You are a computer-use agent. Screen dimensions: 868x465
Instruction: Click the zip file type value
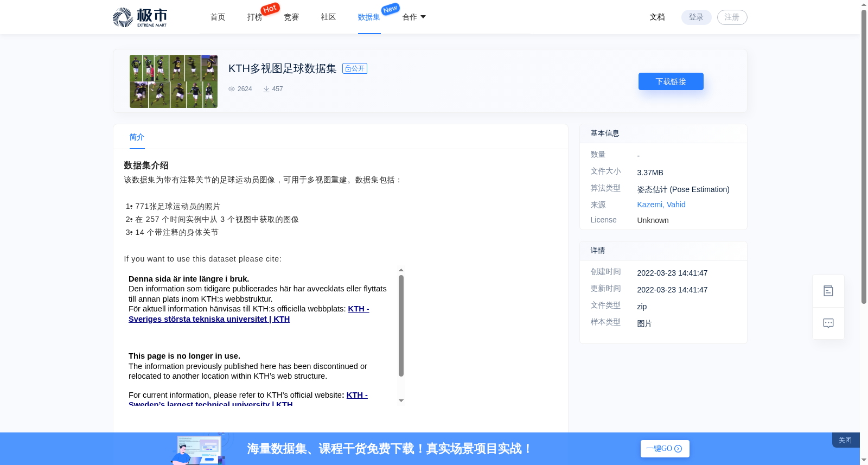642,307
